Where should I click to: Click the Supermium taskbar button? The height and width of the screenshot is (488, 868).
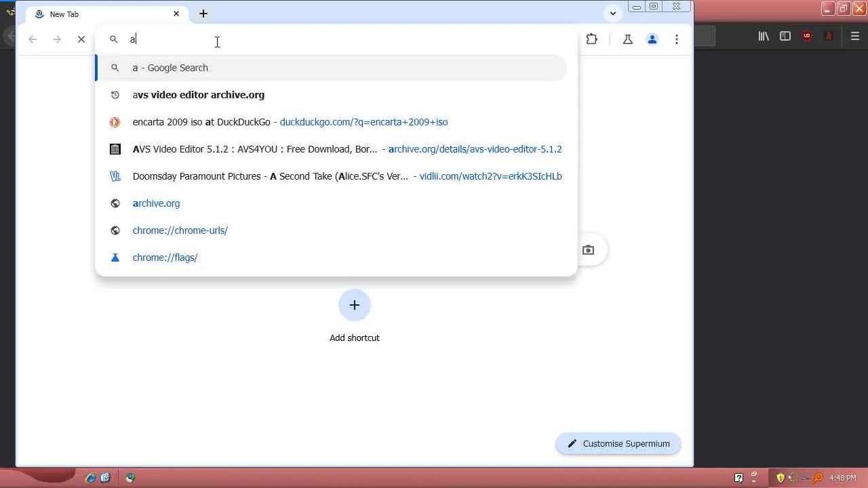[x=130, y=478]
